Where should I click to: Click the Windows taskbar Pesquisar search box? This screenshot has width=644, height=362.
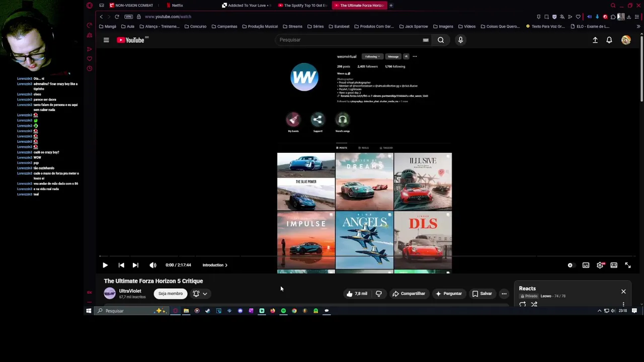[132, 311]
